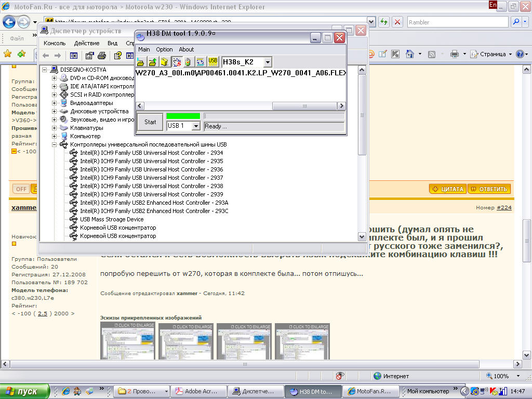Click the пуск Start button
The height and width of the screenshot is (399, 532).
click(x=24, y=391)
